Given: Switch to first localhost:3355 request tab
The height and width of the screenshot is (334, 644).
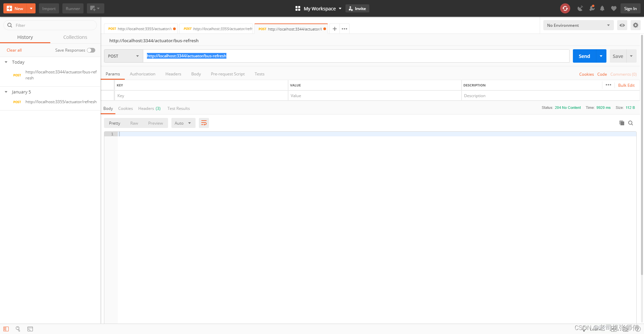Looking at the screenshot, I should pos(142,29).
